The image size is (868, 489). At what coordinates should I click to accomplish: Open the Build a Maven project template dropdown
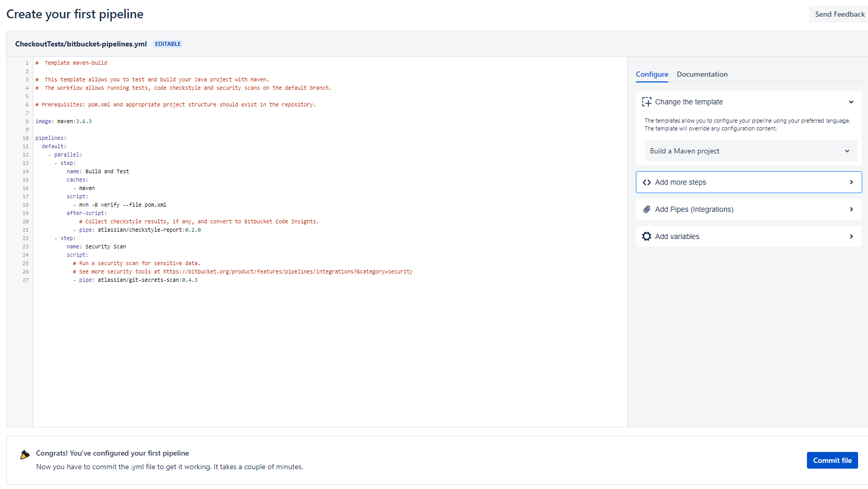[750, 151]
